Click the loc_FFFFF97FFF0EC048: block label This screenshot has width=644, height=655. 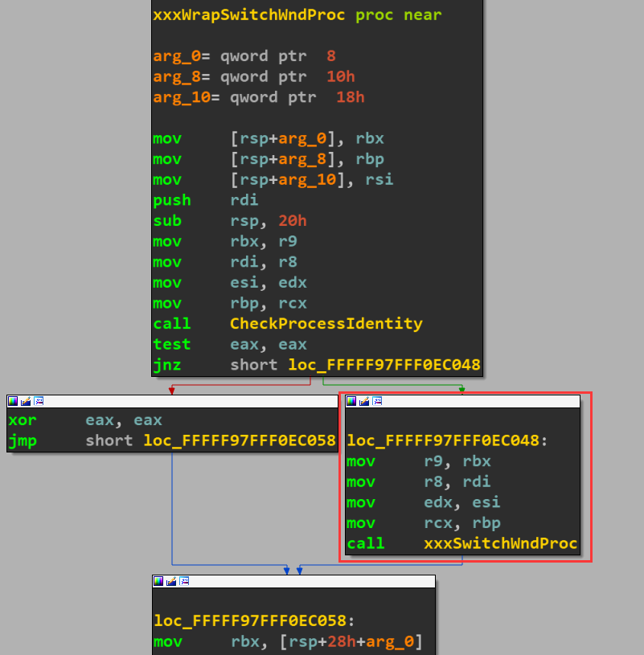click(x=447, y=440)
